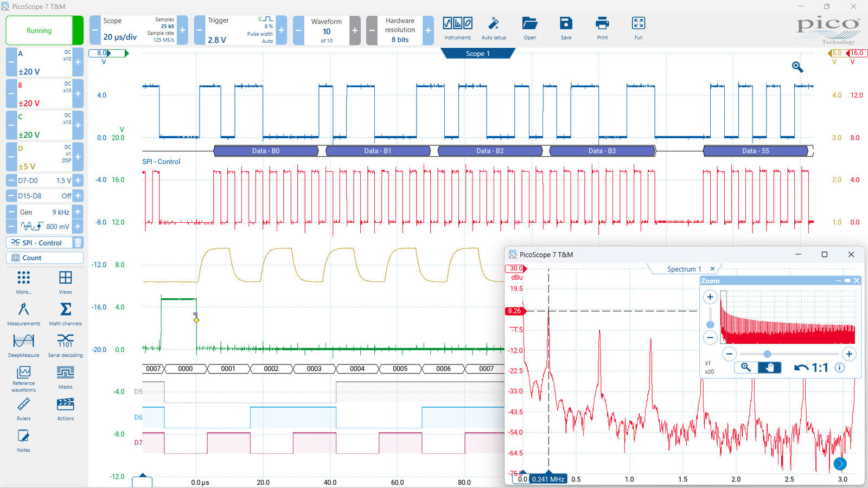Open the Views layout icon
The width and height of the screenshot is (868, 488).
coord(65,282)
